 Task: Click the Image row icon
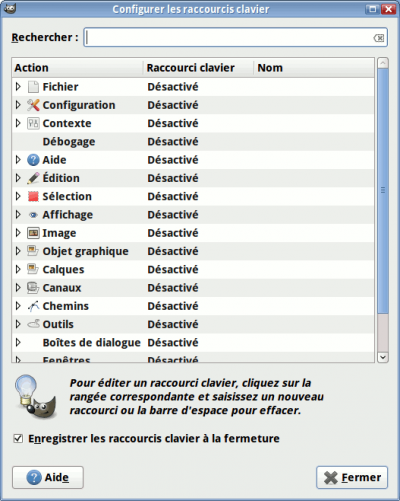33,233
